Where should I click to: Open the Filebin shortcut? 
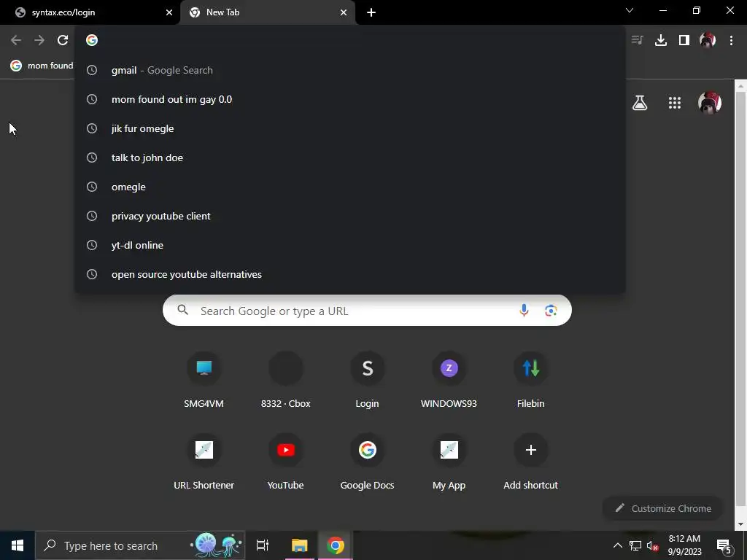tap(531, 380)
